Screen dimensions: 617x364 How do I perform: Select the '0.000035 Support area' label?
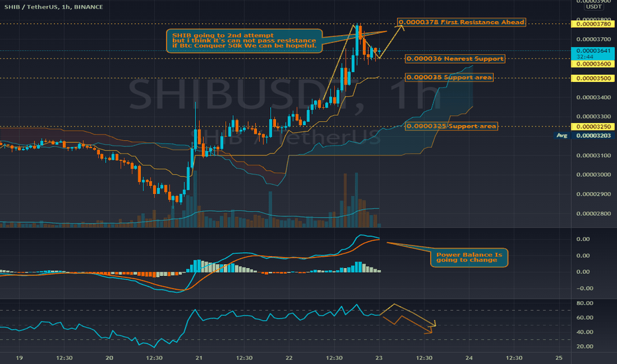pos(449,77)
